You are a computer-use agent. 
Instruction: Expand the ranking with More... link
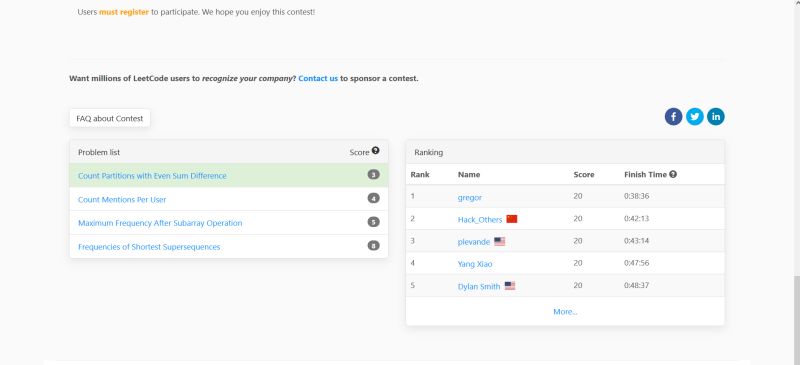pyautogui.click(x=565, y=311)
